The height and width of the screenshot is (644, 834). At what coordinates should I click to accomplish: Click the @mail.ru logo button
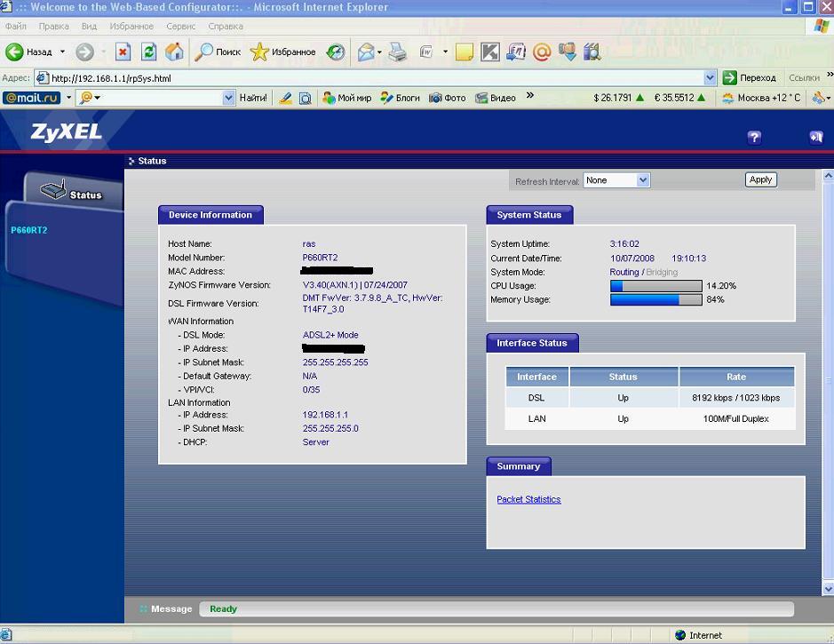point(32,98)
